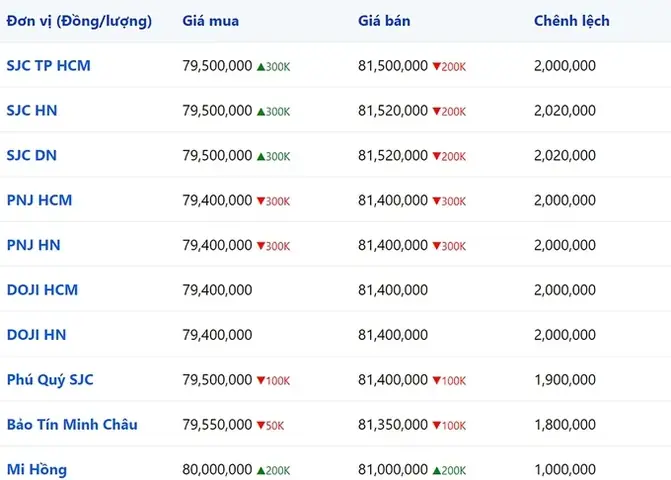Click the green 200K up indicator in Mi Hồng sell price
The width and height of the screenshot is (671, 480).
pyautogui.click(x=449, y=471)
